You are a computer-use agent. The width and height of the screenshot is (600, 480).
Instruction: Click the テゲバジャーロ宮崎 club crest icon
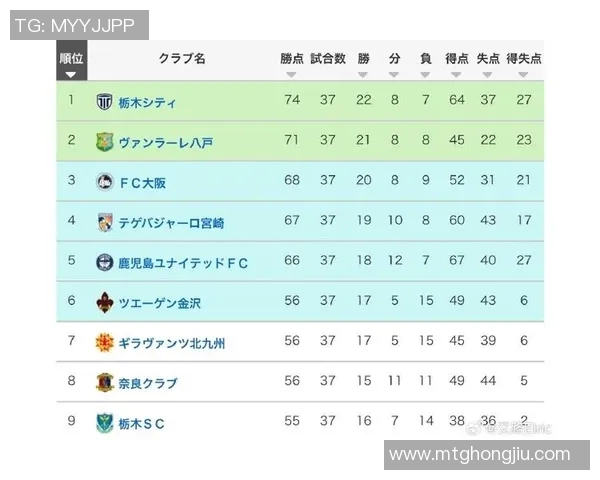click(x=104, y=222)
